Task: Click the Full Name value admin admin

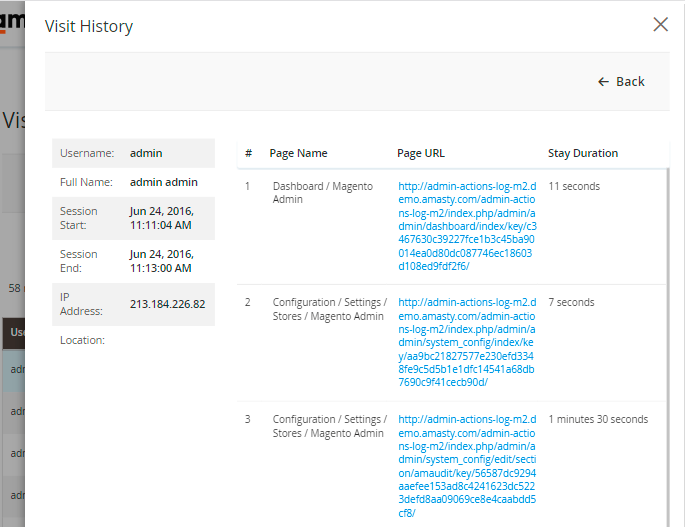Action: point(164,182)
